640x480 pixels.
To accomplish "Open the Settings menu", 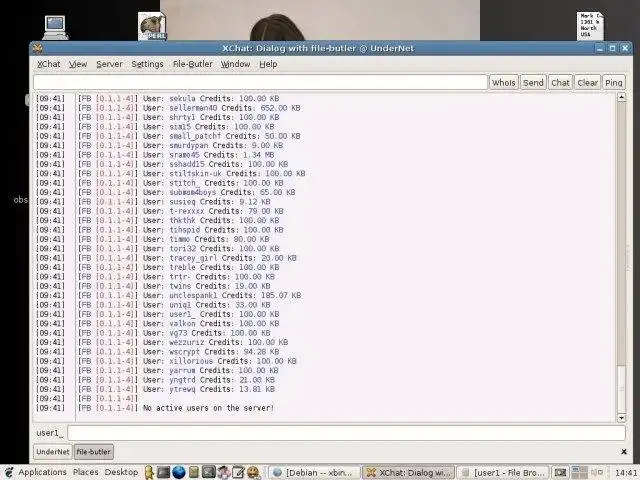I will pyautogui.click(x=147, y=64).
